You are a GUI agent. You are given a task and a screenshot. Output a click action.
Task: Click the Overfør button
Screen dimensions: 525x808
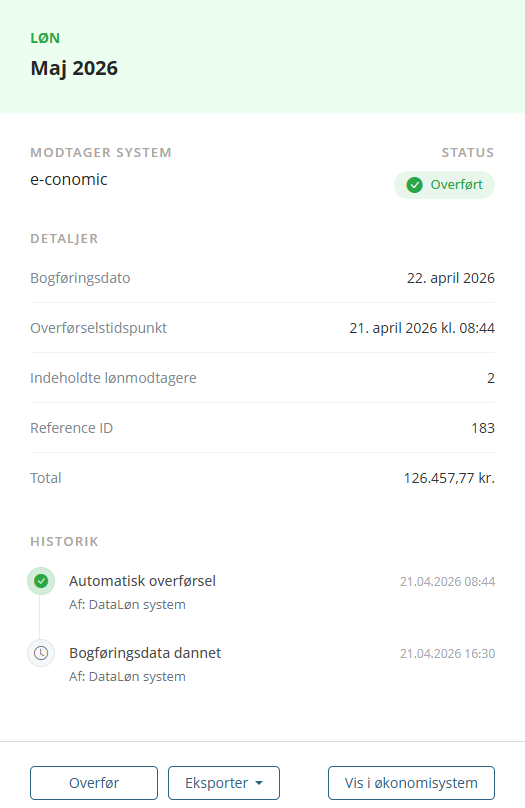[94, 783]
